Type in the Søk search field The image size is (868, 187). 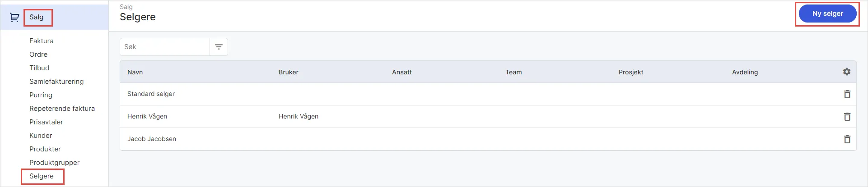165,47
